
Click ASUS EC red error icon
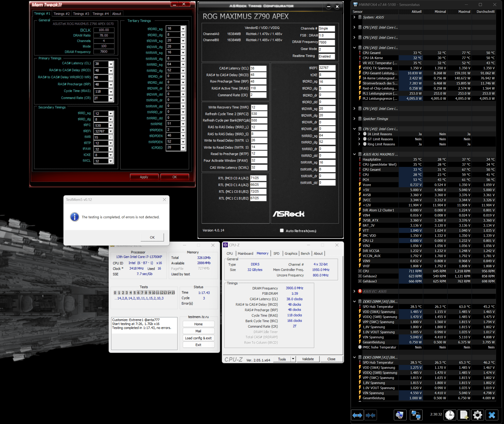pyautogui.click(x=360, y=291)
